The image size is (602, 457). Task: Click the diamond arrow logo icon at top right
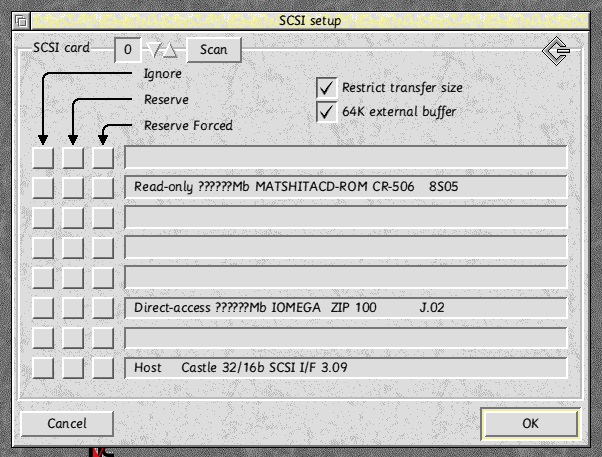556,51
